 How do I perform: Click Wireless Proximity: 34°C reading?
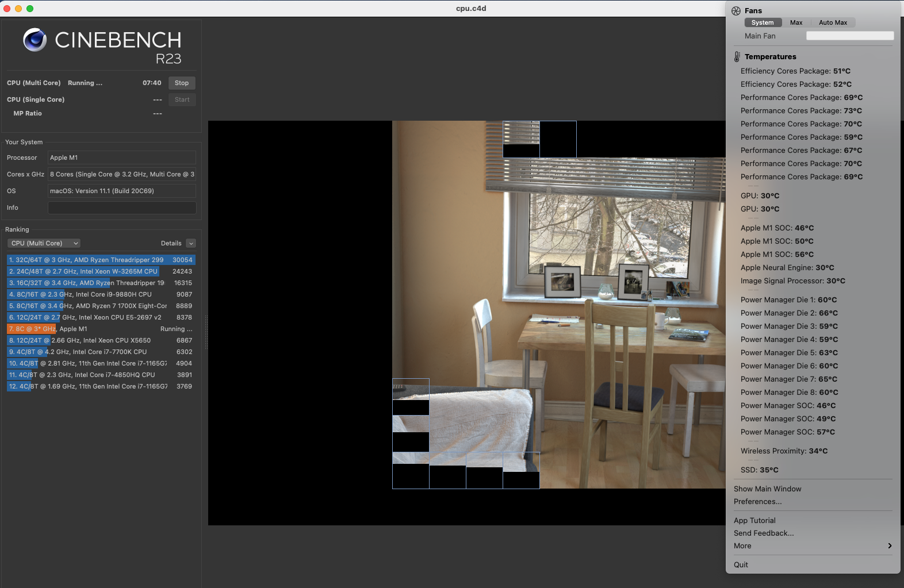[x=784, y=451]
